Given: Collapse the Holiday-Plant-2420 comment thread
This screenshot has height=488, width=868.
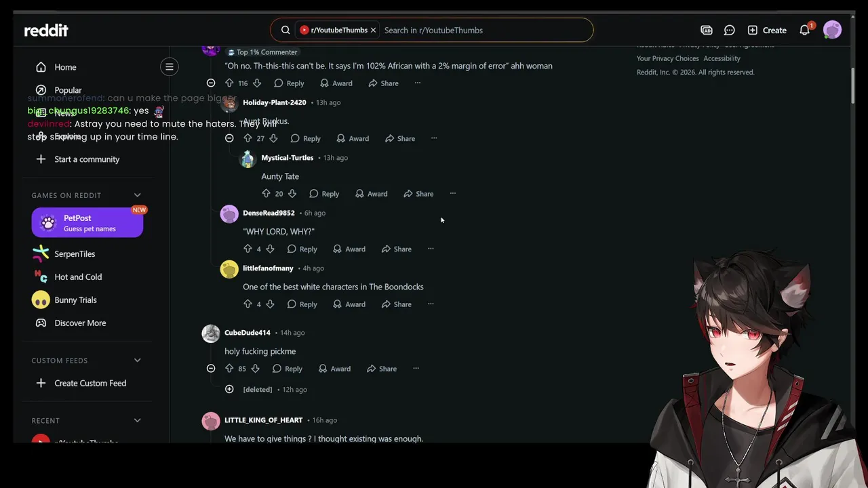Looking at the screenshot, I should pos(229,138).
